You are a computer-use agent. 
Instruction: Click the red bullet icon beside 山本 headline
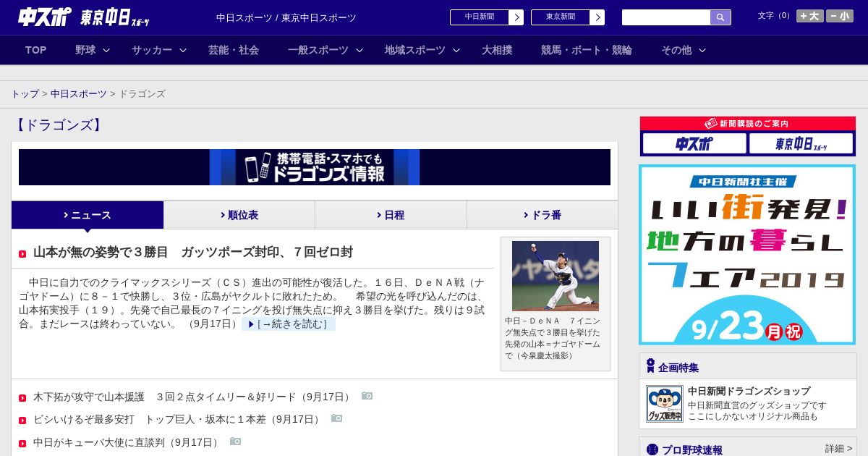22,253
